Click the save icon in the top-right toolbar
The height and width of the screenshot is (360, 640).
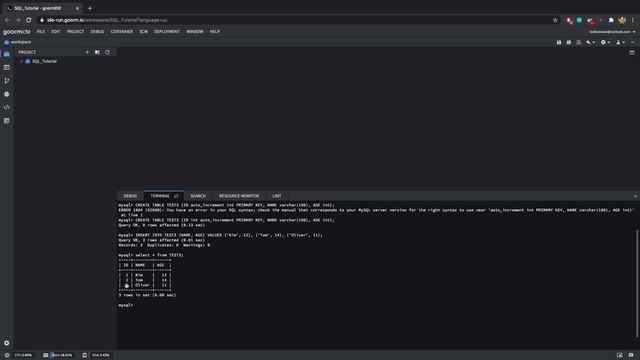pos(559,42)
